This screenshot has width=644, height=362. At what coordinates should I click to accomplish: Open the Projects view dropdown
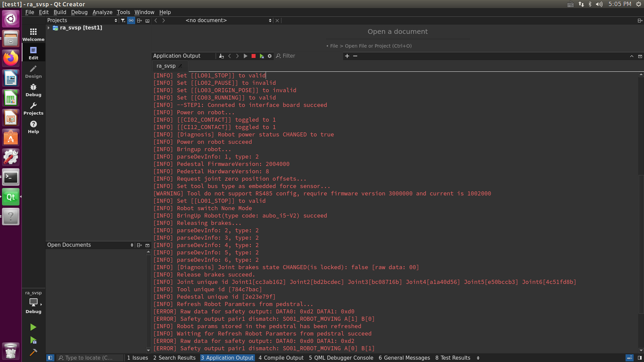pos(82,20)
